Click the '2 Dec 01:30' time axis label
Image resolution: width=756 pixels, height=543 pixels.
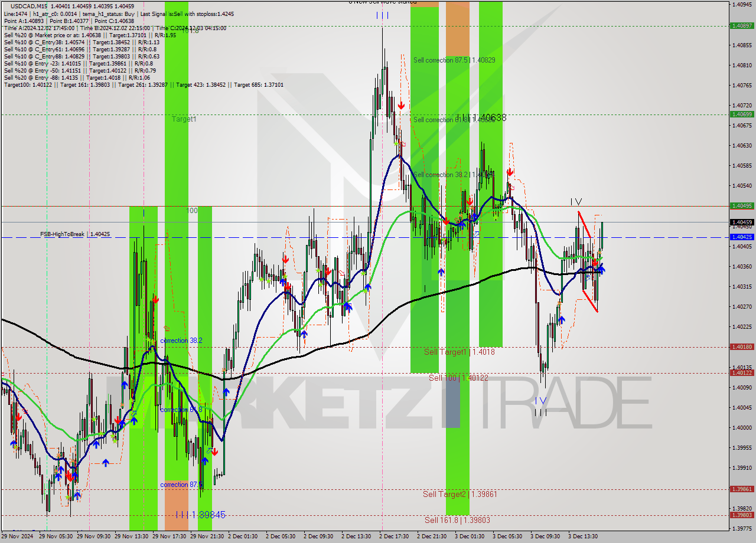click(x=243, y=537)
